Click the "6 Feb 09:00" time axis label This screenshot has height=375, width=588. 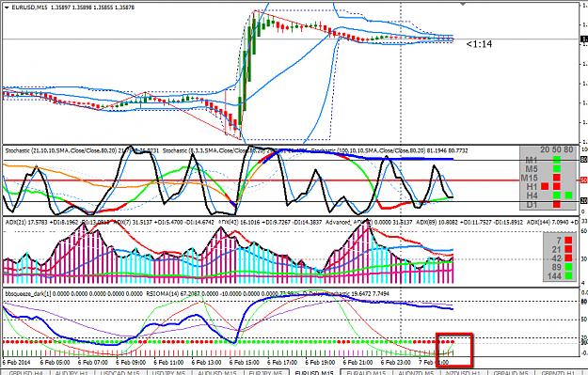[131, 362]
